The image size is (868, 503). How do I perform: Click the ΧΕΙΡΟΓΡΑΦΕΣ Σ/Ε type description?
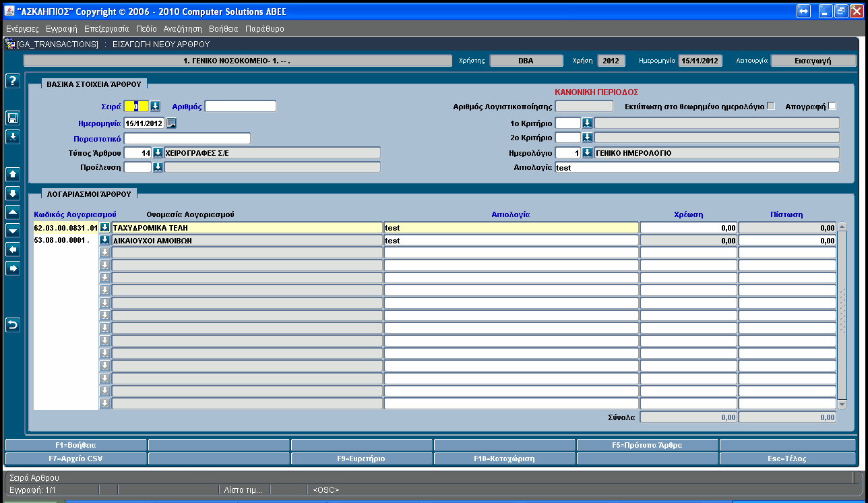click(x=272, y=153)
